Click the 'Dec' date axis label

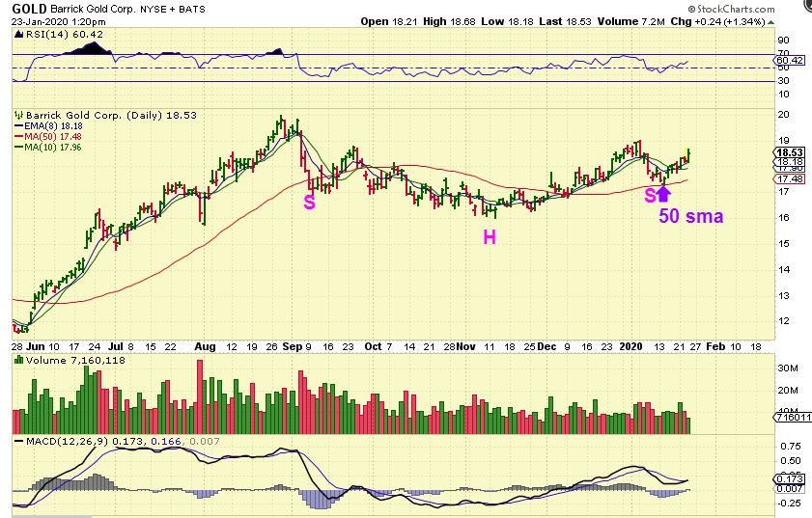(x=546, y=346)
